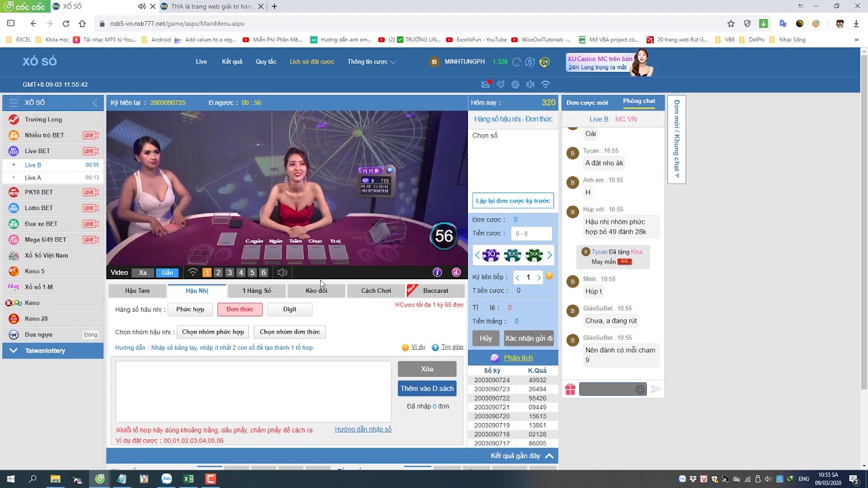This screenshot has width=868, height=488.
Task: Collapse the Taiwanlottery section
Action: pyautogui.click(x=53, y=350)
